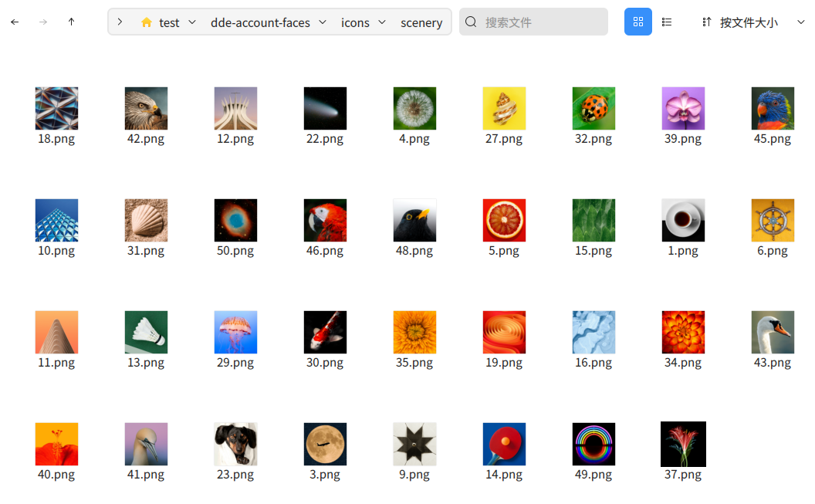The width and height of the screenshot is (815, 504).
Task: Click the file name label 22.png
Action: coord(325,139)
